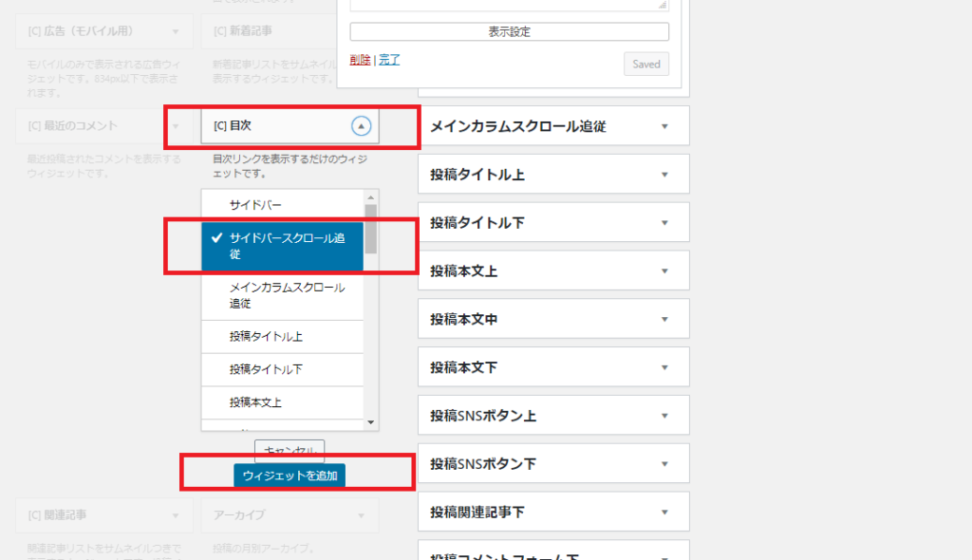Image resolution: width=972 pixels, height=560 pixels.
Task: Expand the 投稿関連記事下 widget area
Action: click(664, 513)
